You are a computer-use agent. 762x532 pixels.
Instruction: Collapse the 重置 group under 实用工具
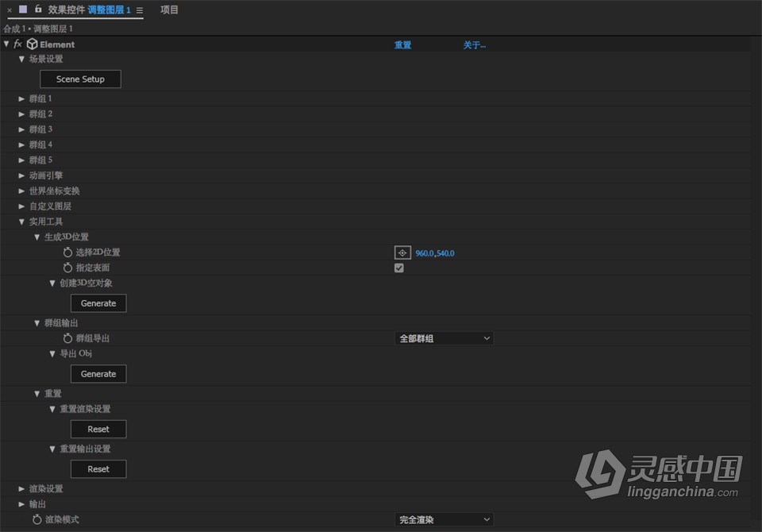(37, 394)
